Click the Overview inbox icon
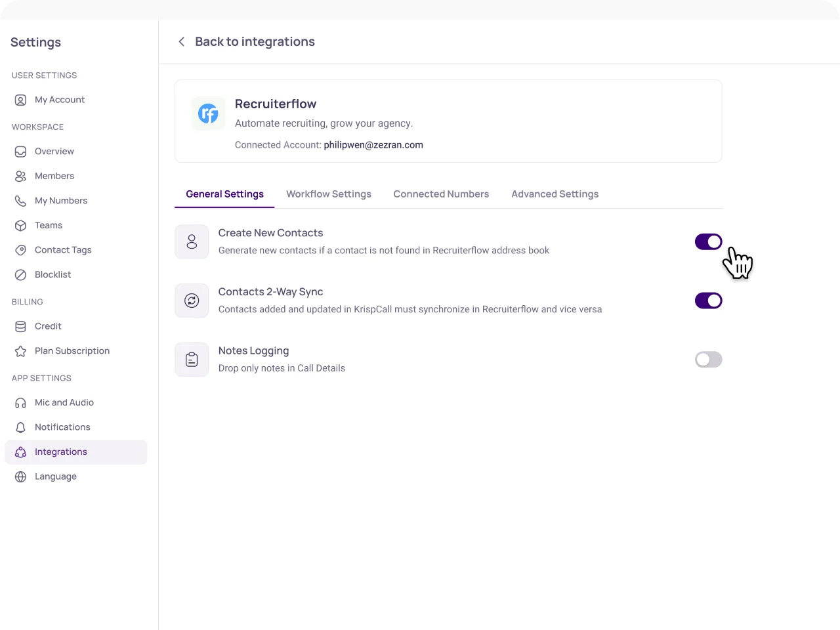The width and height of the screenshot is (840, 630). click(20, 152)
